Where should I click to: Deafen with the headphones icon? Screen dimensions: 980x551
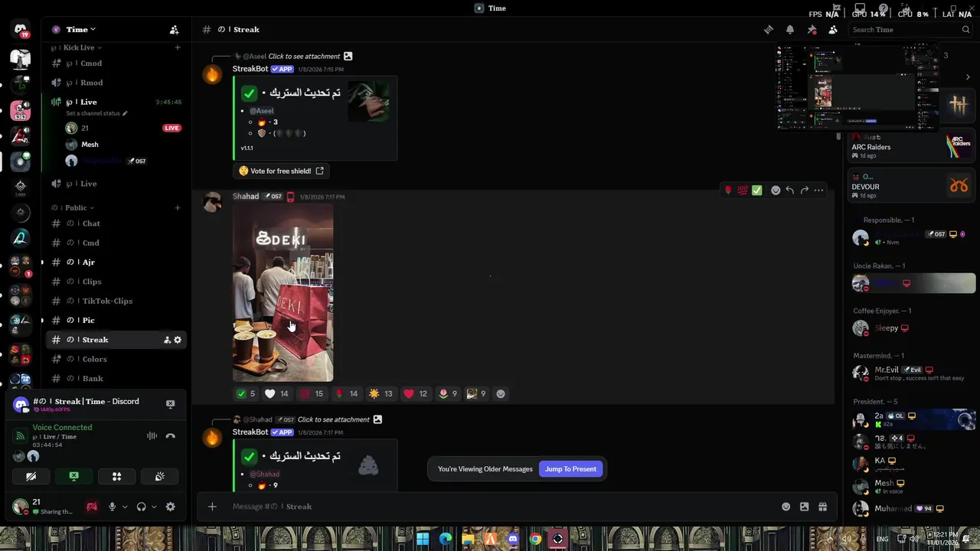(141, 507)
